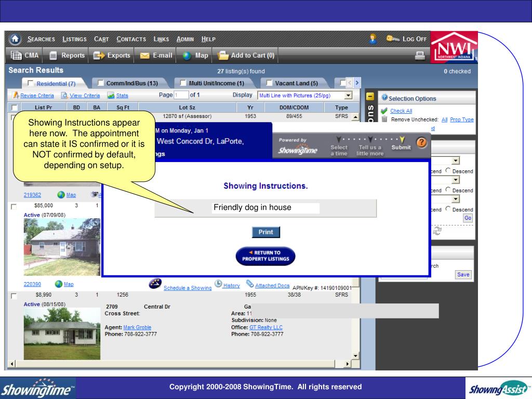
Task: Open the first sort dropdown above Descend
Action: (455, 161)
